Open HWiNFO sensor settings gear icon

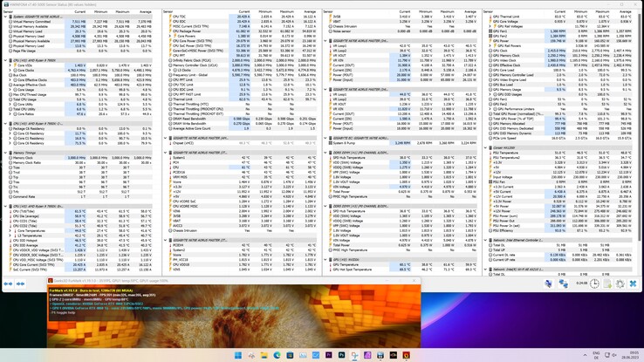click(620, 283)
